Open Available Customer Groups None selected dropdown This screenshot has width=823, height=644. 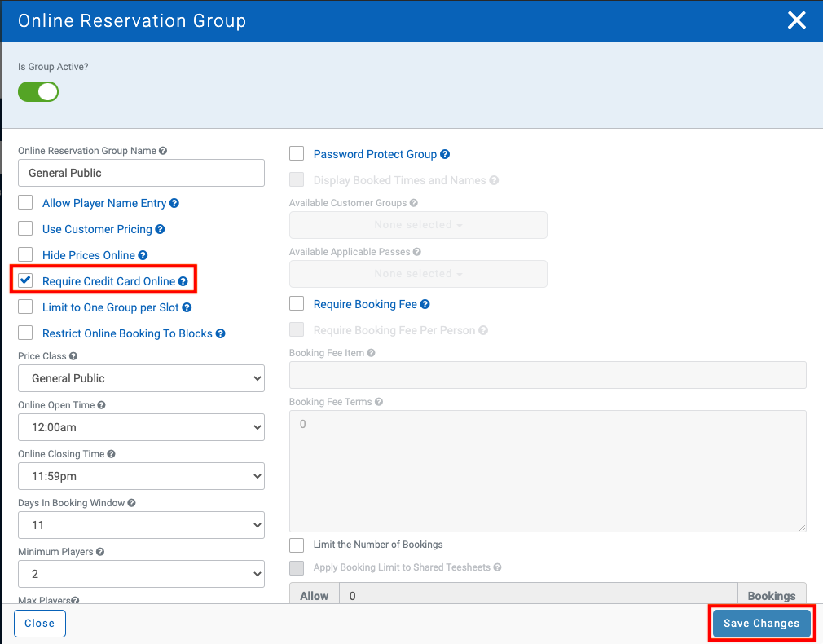coord(418,225)
